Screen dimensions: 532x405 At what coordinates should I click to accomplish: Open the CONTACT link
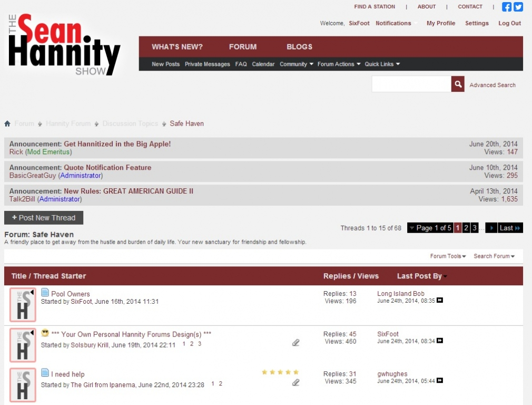(x=470, y=6)
